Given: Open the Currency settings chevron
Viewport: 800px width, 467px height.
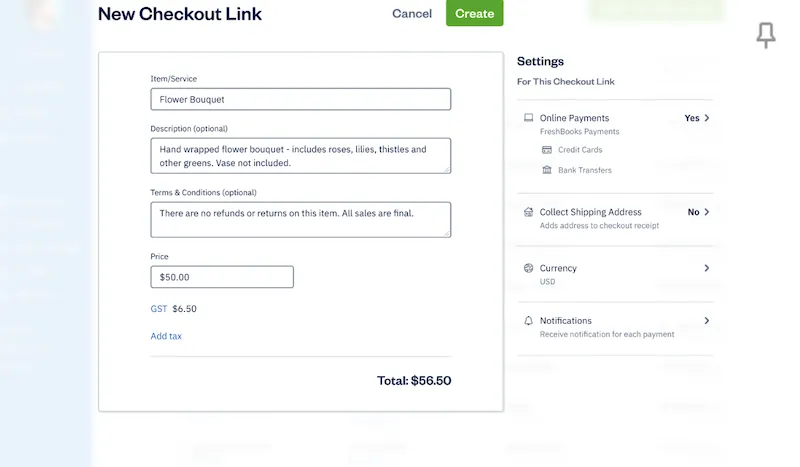Looking at the screenshot, I should (x=707, y=268).
